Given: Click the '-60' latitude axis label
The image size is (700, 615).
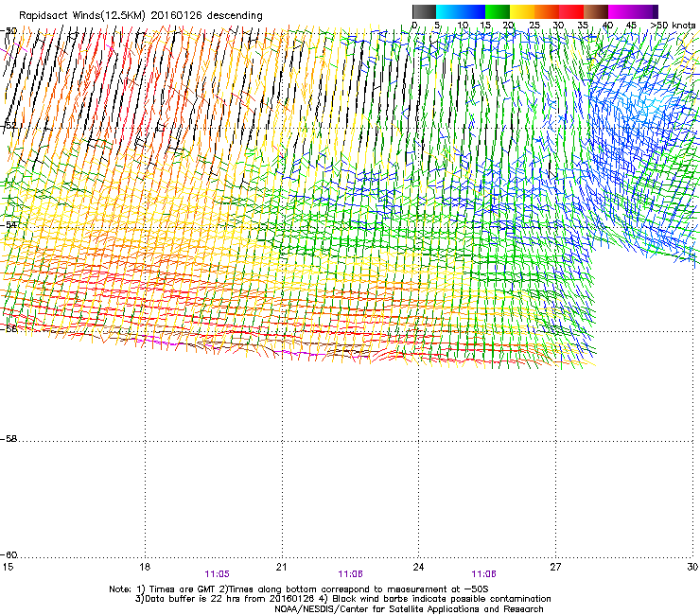Looking at the screenshot, I should (x=9, y=555).
